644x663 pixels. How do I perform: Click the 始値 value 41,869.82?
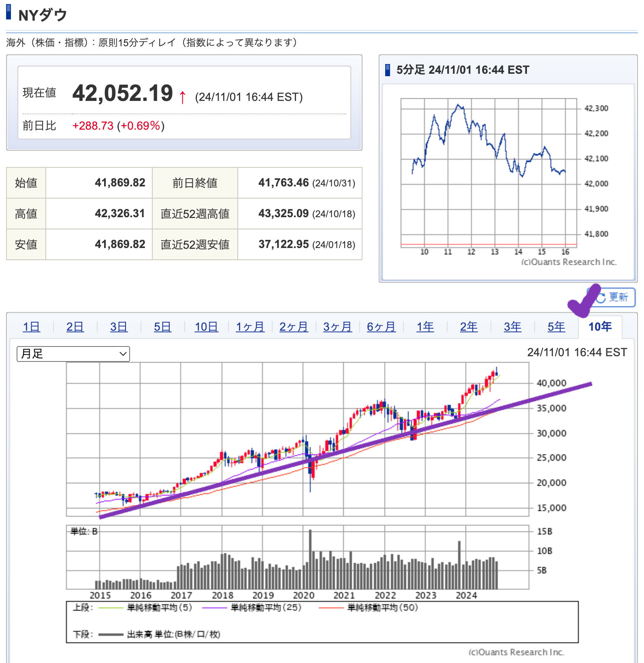(120, 183)
